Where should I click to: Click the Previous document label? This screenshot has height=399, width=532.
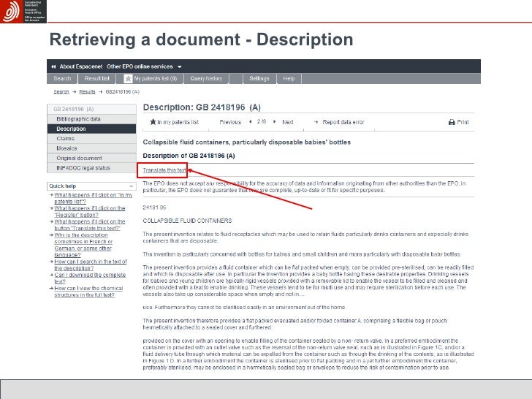point(230,122)
